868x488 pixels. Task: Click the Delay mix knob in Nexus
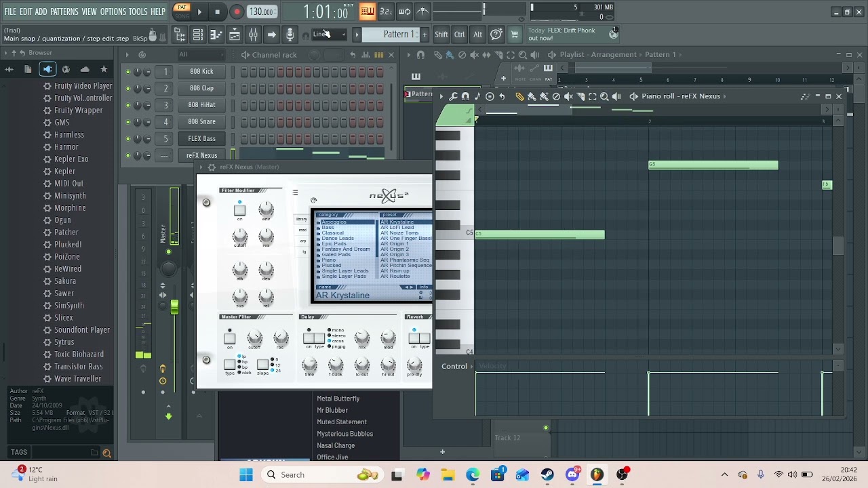[x=362, y=337]
